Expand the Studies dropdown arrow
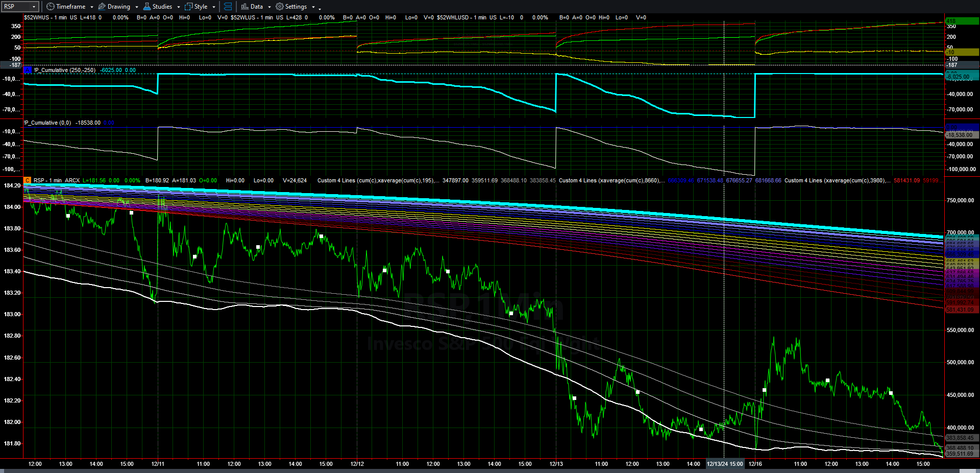The image size is (980, 473). [x=179, y=7]
